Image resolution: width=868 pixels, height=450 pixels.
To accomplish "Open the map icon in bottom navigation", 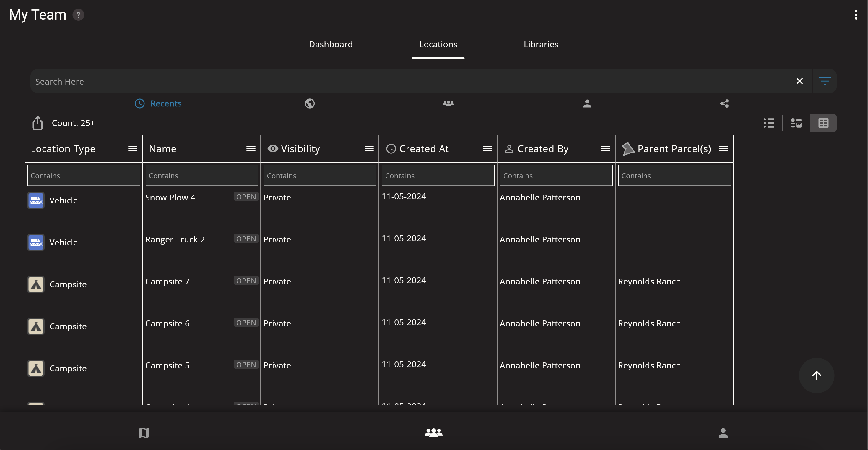I will coord(144,433).
